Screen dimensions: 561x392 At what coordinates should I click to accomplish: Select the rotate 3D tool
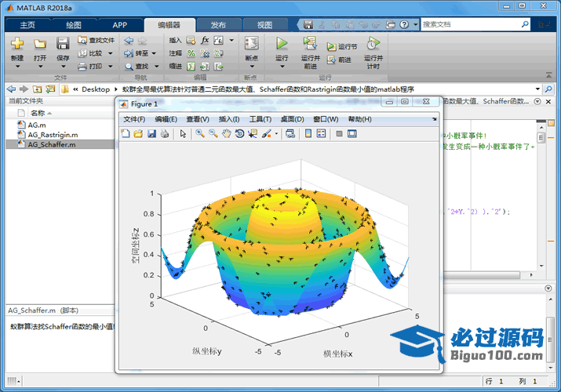click(x=239, y=133)
